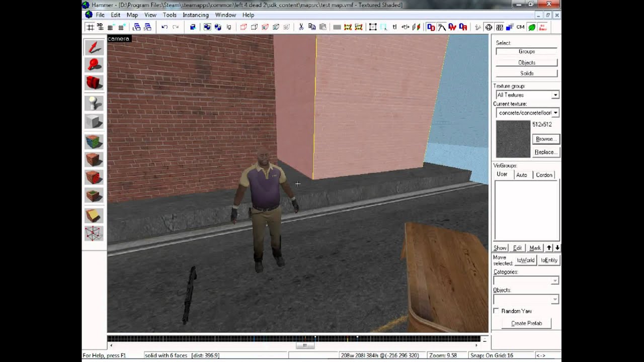Click the Solids select button
This screenshot has height=362, width=644.
tap(527, 73)
